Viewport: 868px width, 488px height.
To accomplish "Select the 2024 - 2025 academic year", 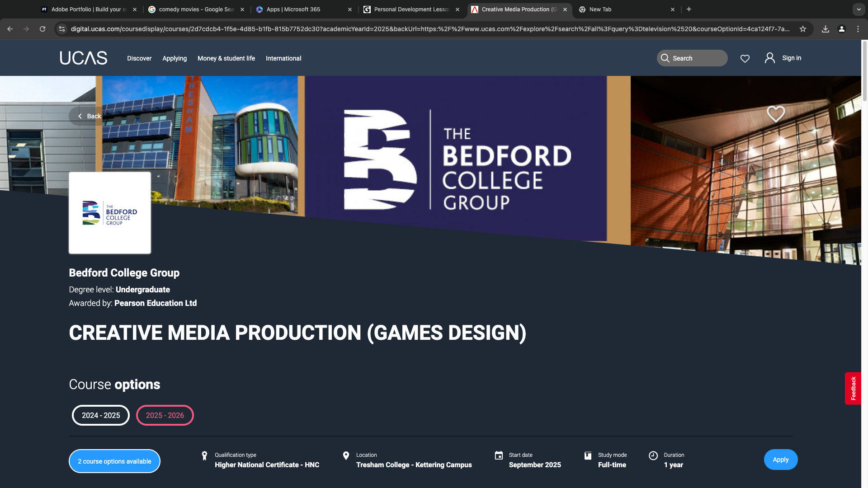I will [x=101, y=415].
